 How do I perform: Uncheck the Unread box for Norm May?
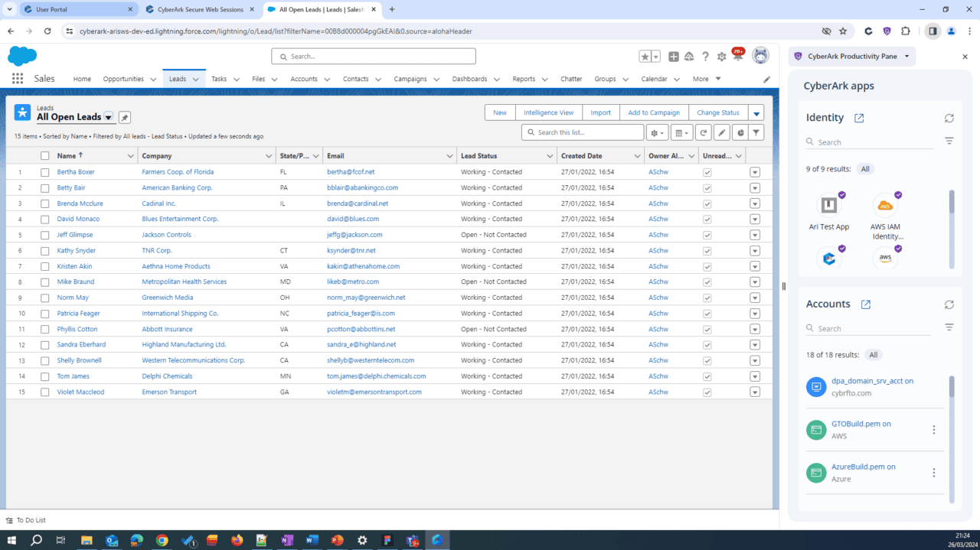707,297
